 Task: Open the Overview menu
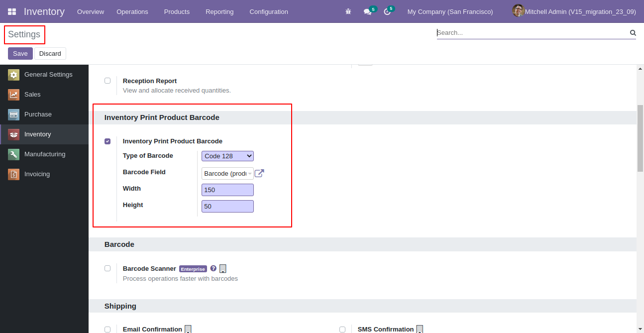point(91,11)
